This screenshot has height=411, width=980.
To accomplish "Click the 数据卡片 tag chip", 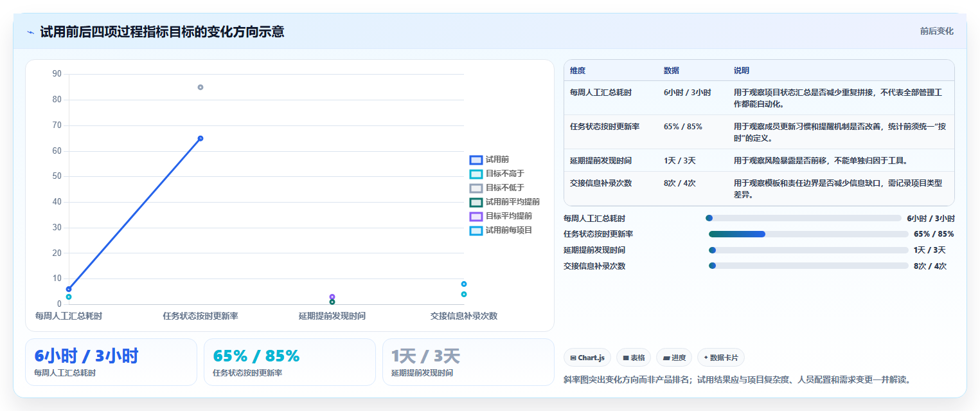I will tap(721, 358).
